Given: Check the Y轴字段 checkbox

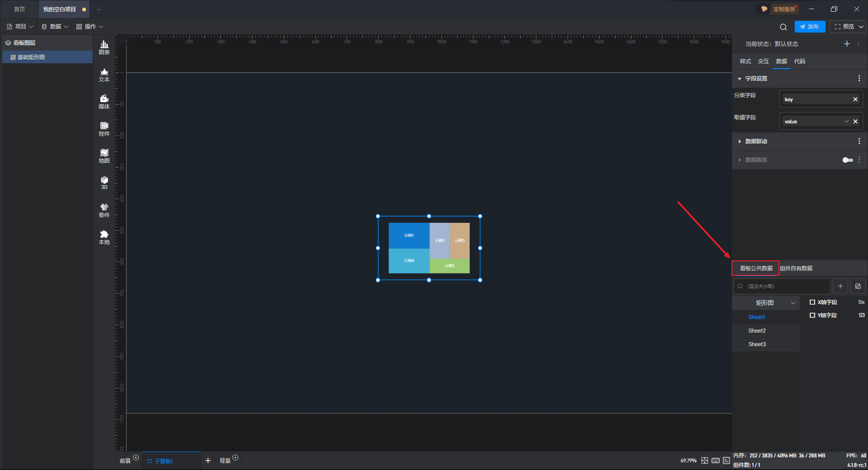Looking at the screenshot, I should point(812,315).
